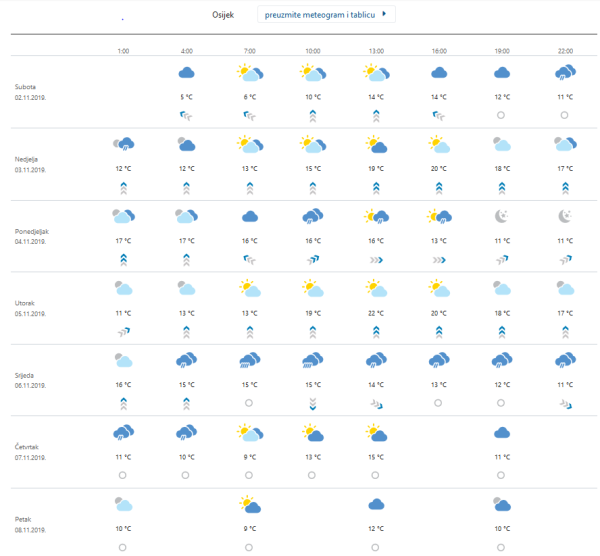Click the sun-and-cloud icon for Petak at 7:00
The image size is (600, 556).
coord(249,504)
